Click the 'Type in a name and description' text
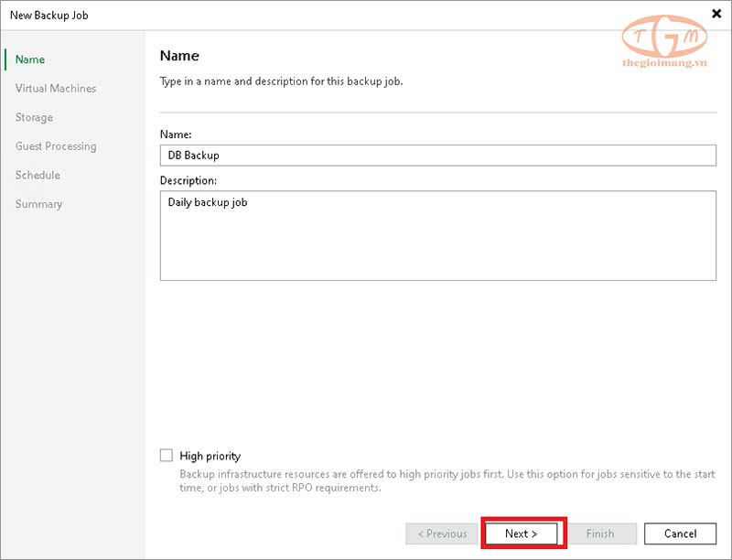The width and height of the screenshot is (732, 560). (281, 81)
